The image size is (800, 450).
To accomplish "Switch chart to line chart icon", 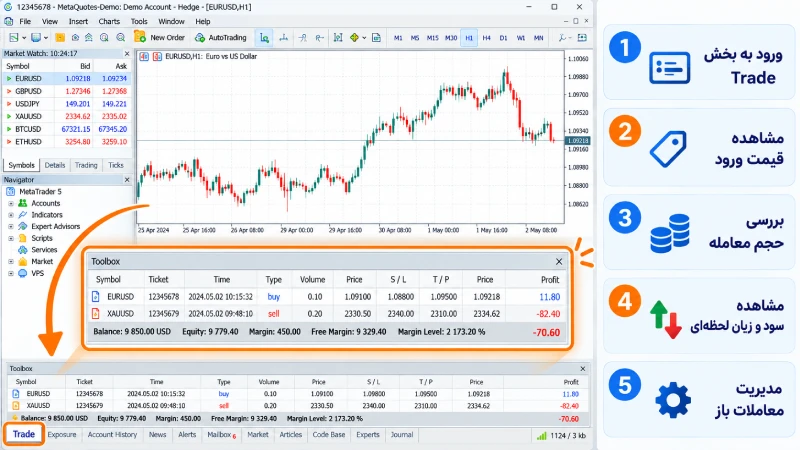I will pos(303,38).
